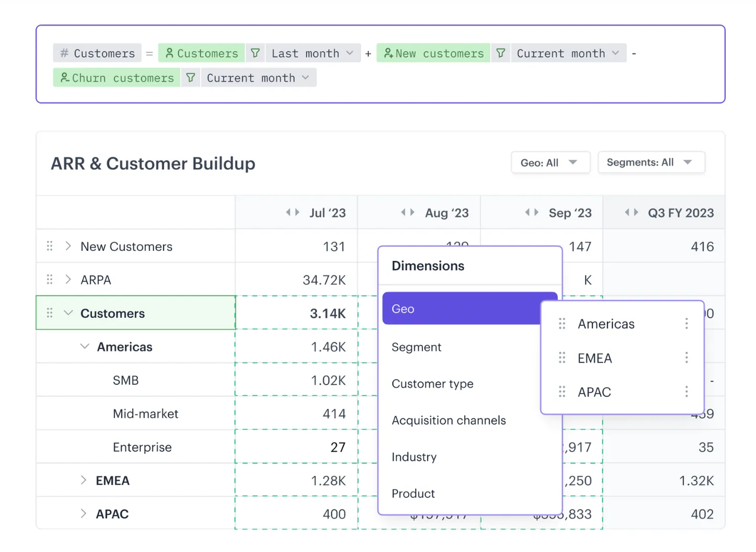
Task: Grab the drag handle beside EMEA in submenu
Action: (x=562, y=358)
